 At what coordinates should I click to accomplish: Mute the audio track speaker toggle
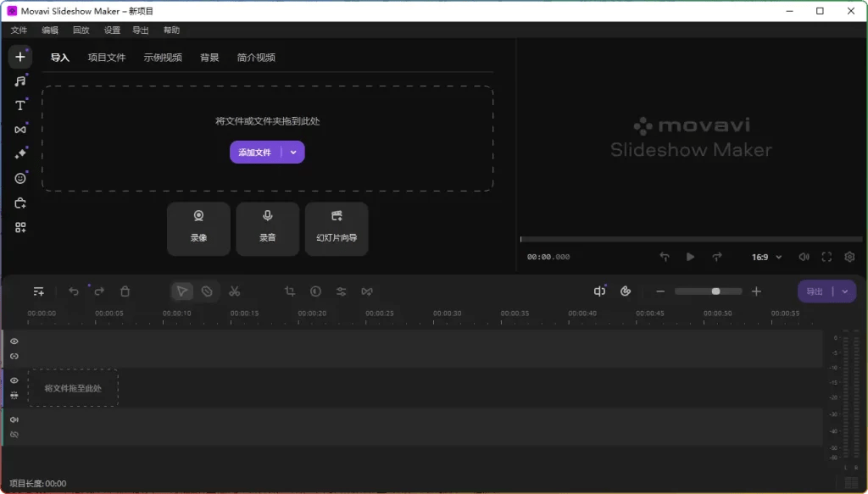pyautogui.click(x=14, y=419)
